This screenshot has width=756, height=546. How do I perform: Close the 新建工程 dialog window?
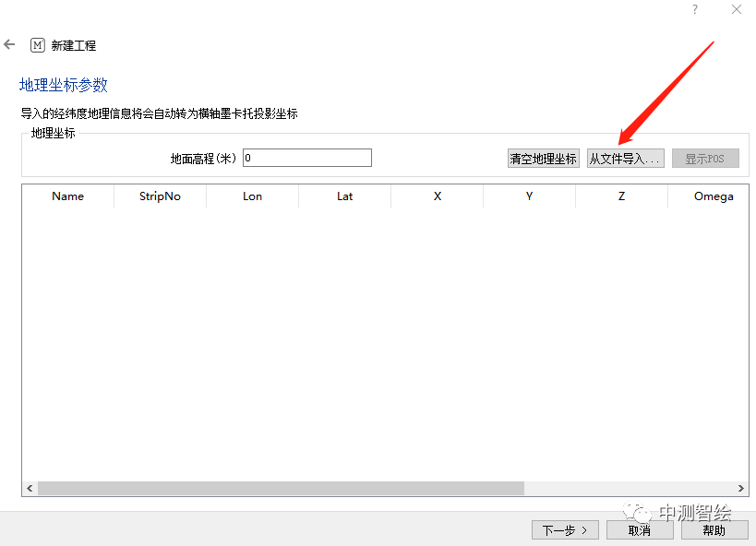(736, 9)
